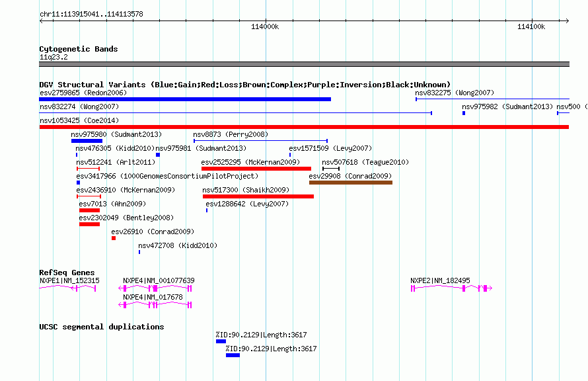588x381 pixels.
Task: Click the first segmental duplication blue bar
Action: [221, 341]
